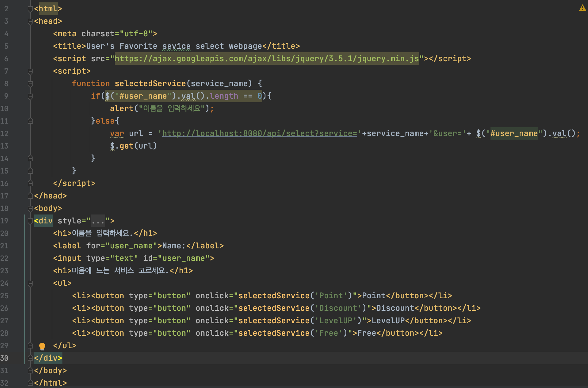This screenshot has width=588, height=388.
Task: Collapse the html tag fold marker
Action: [x=30, y=9]
